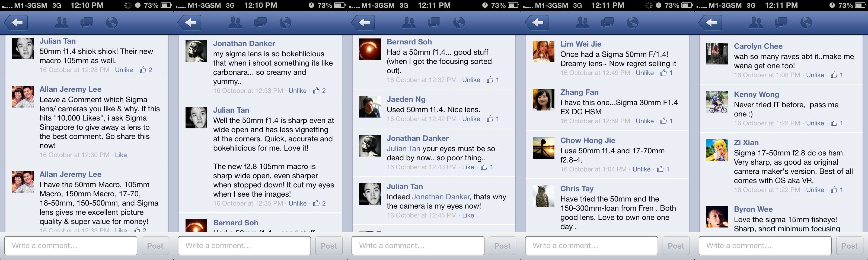The height and width of the screenshot is (260, 868).
Task: Tap thumbs-up icon on Jaeden Ng's comment
Action: pos(490,119)
